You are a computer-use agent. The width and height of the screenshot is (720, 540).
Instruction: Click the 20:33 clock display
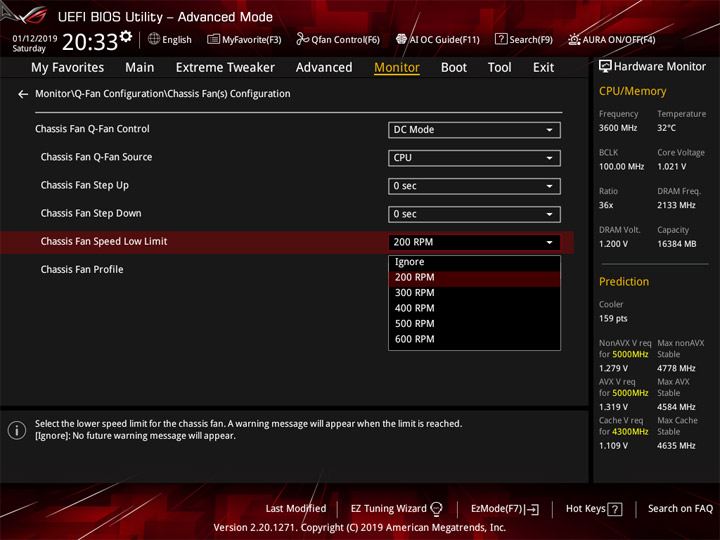click(90, 42)
